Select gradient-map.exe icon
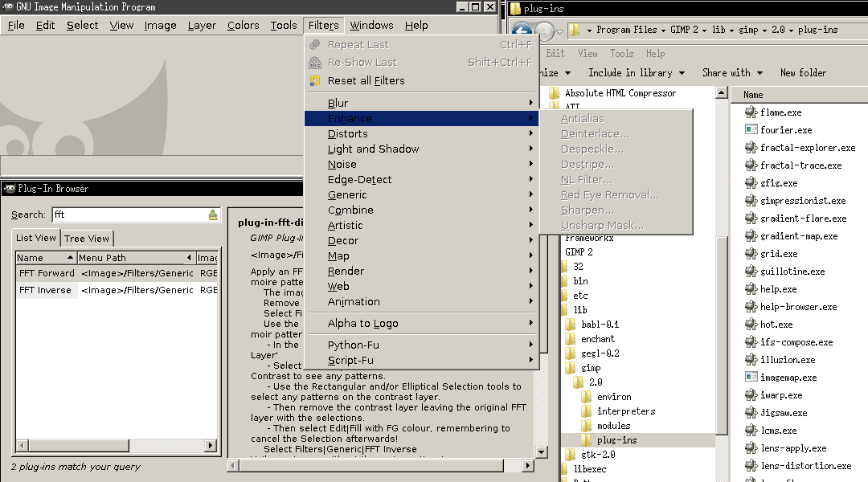Image resolution: width=868 pixels, height=482 pixels. 751,236
